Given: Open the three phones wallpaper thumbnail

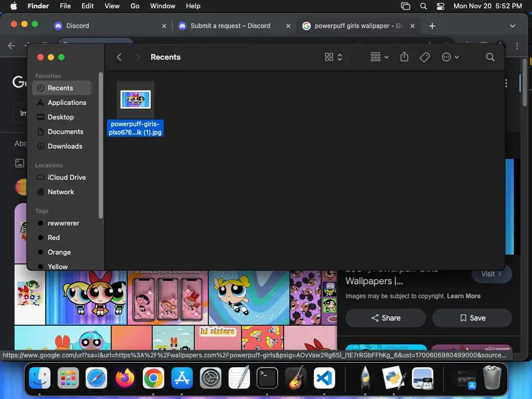Looking at the screenshot, I should 168,298.
